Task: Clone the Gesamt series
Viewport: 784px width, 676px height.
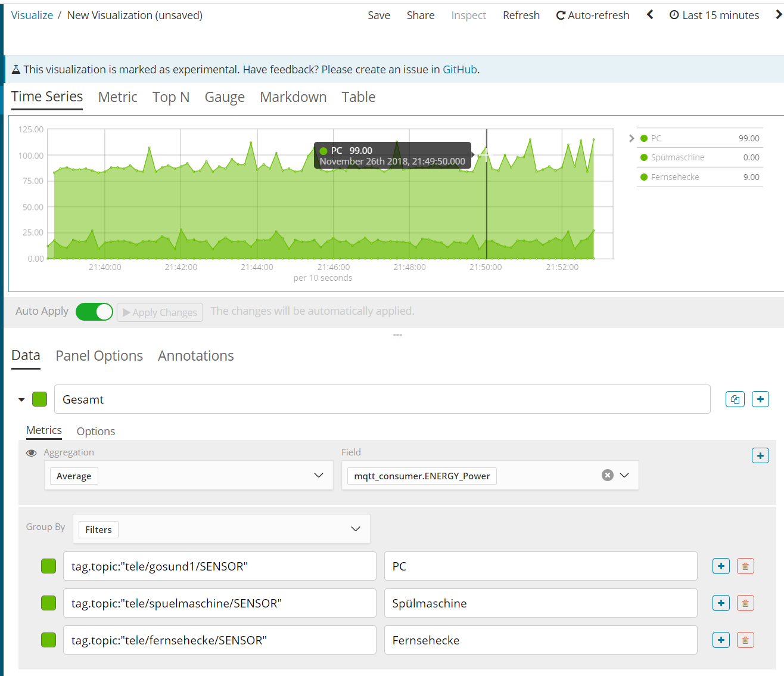Action: tap(735, 399)
